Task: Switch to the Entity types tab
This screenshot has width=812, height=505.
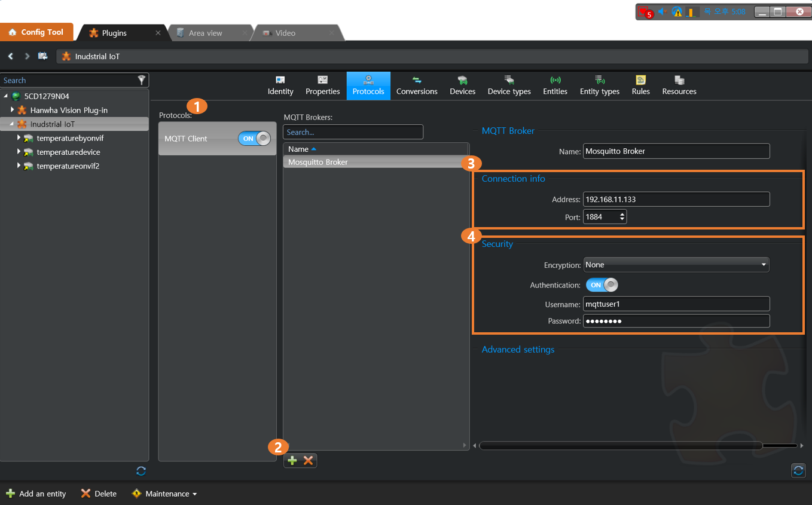Action: tap(599, 85)
